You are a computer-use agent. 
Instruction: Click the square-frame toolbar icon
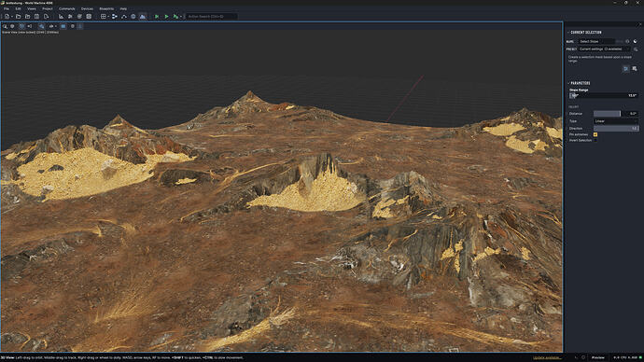(x=89, y=17)
